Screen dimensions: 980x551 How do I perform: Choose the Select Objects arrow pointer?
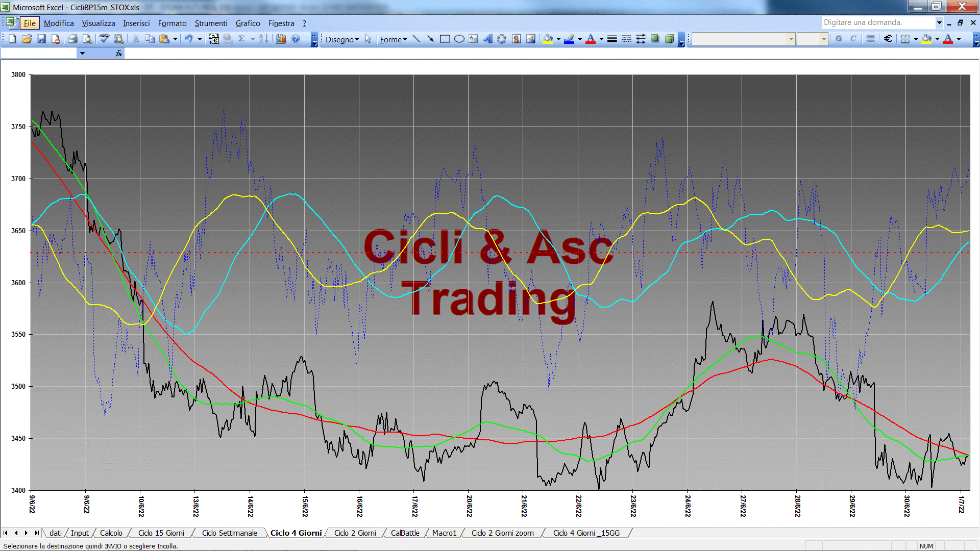[x=368, y=39]
